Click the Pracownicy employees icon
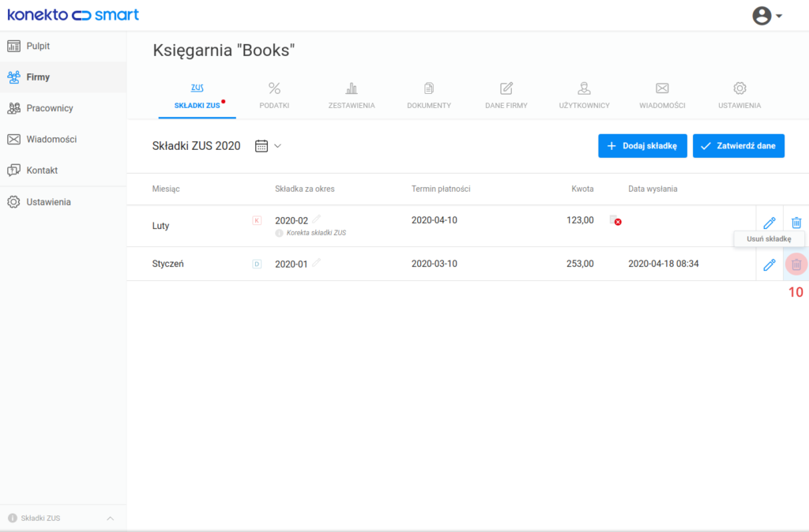 pyautogui.click(x=14, y=108)
